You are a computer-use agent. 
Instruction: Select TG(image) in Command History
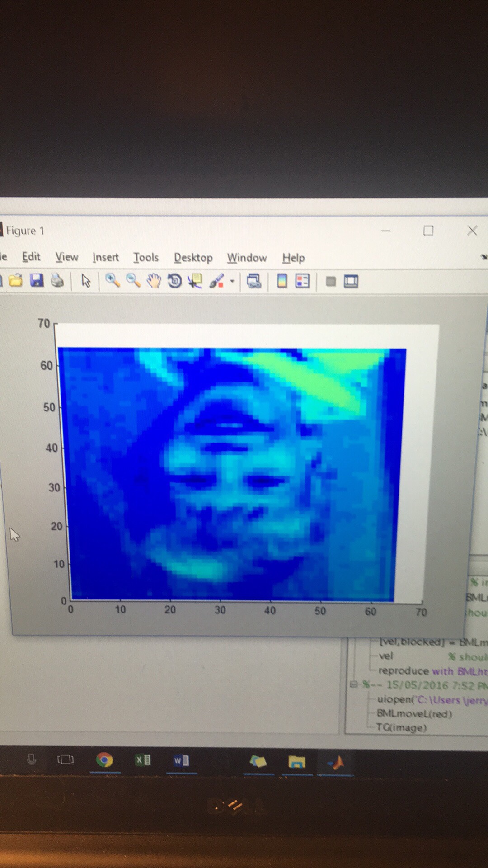pos(402,728)
